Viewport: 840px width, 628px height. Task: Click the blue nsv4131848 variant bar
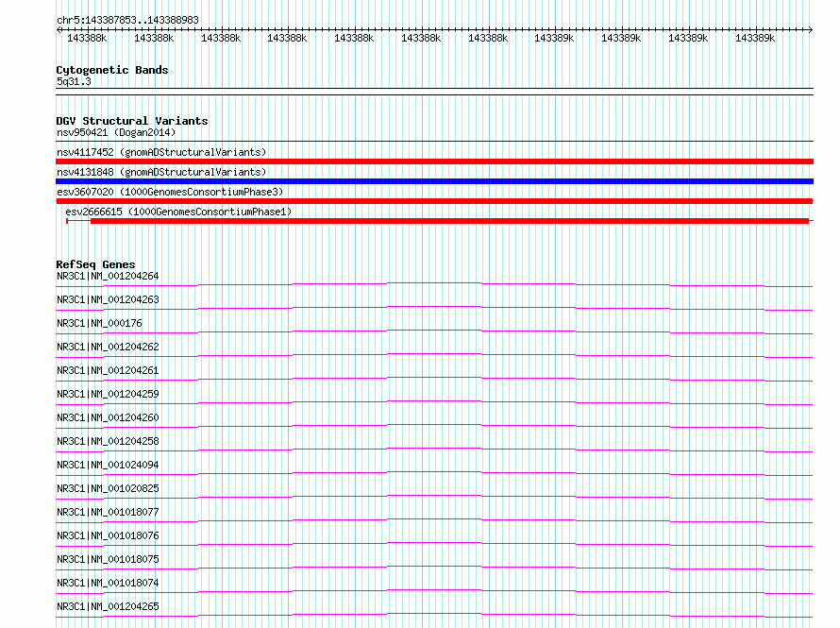(x=434, y=181)
